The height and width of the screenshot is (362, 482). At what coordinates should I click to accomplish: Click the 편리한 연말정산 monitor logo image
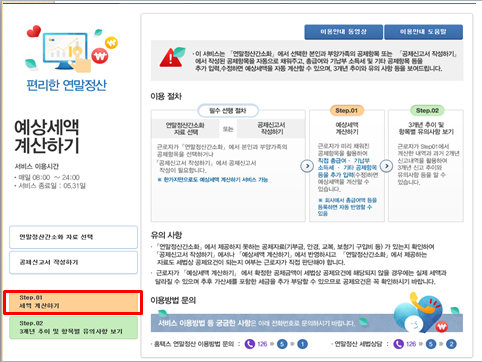[x=72, y=49]
